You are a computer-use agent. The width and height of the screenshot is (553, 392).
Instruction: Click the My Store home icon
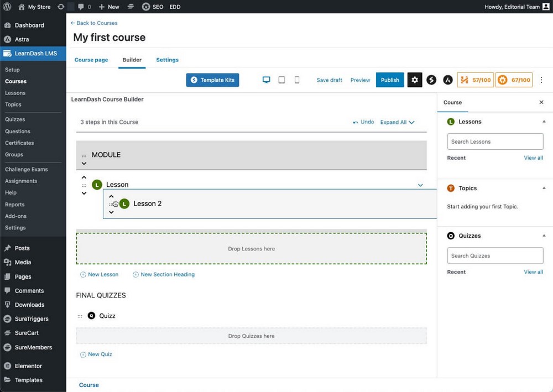pos(22,7)
